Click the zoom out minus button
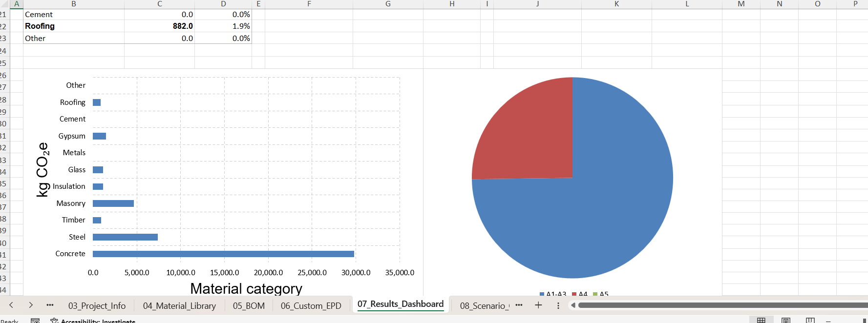868x323 pixels. [x=828, y=321]
